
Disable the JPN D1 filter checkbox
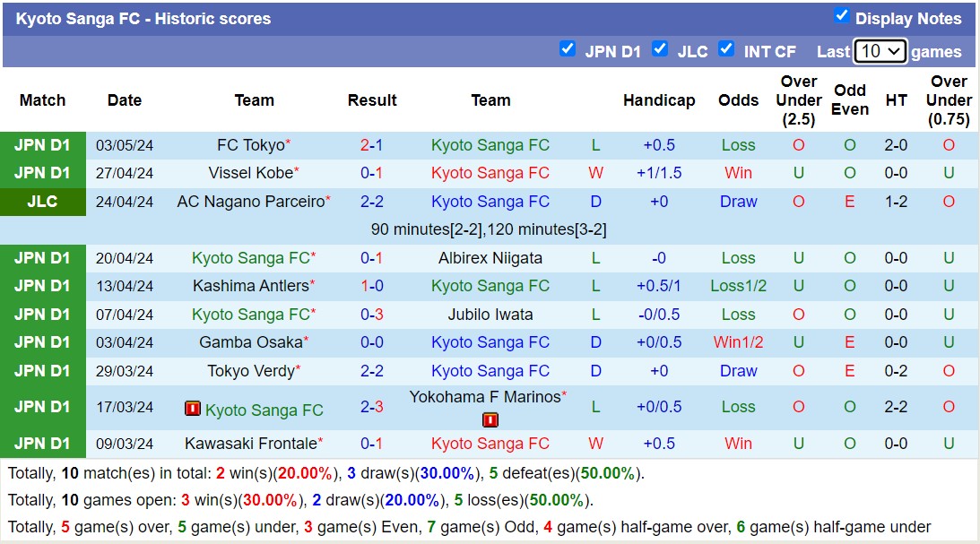(x=568, y=49)
